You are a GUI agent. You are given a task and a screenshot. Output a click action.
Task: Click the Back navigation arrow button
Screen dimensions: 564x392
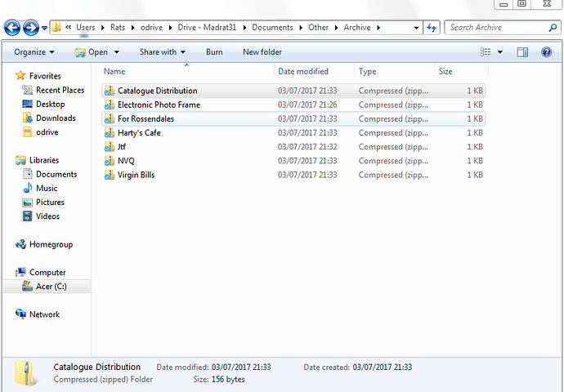(x=13, y=29)
